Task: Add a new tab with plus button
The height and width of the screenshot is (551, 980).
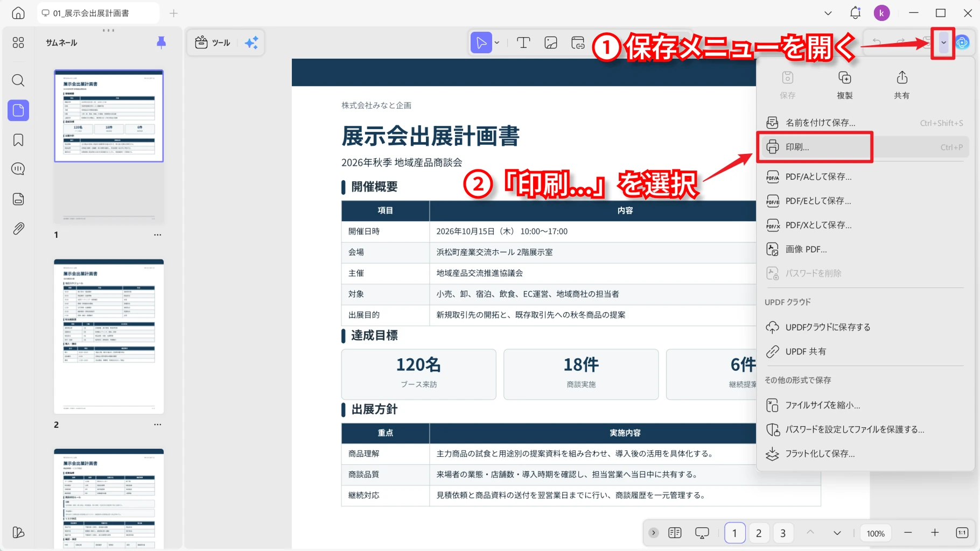Action: coord(173,13)
